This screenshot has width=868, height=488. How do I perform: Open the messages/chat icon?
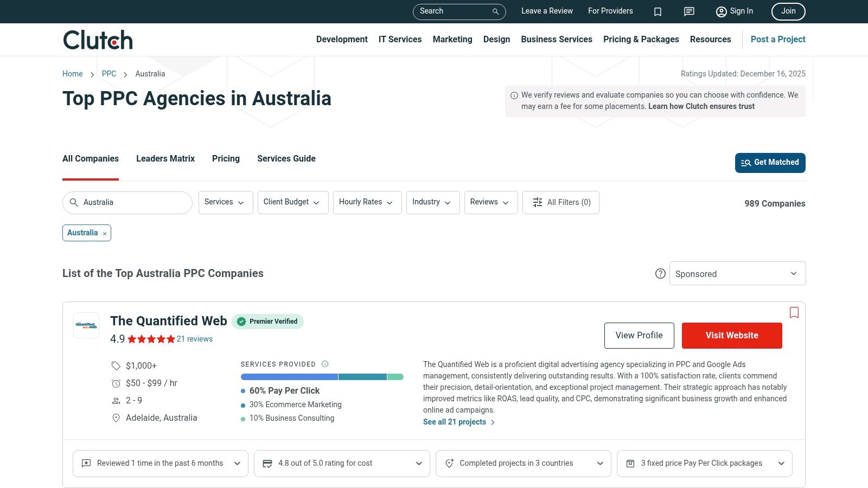pyautogui.click(x=688, y=11)
